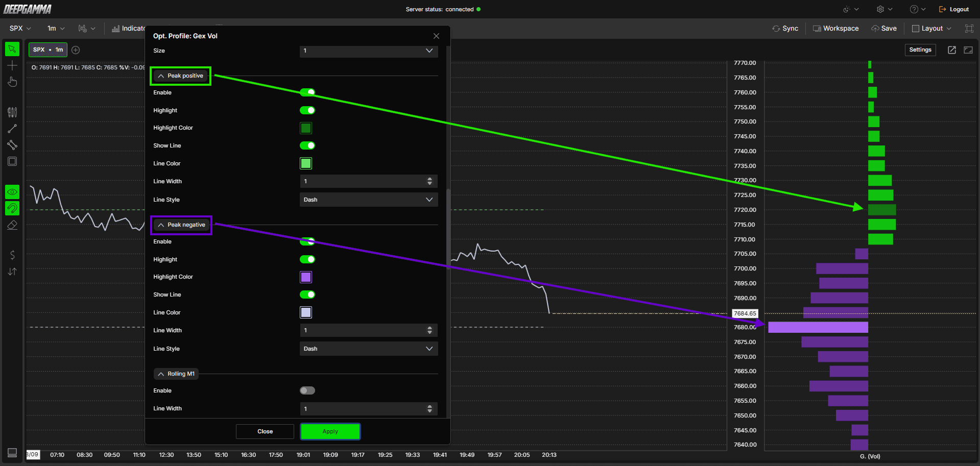Image resolution: width=980 pixels, height=466 pixels.
Task: Toggle Peak negative Show Line switch
Action: 307,295
